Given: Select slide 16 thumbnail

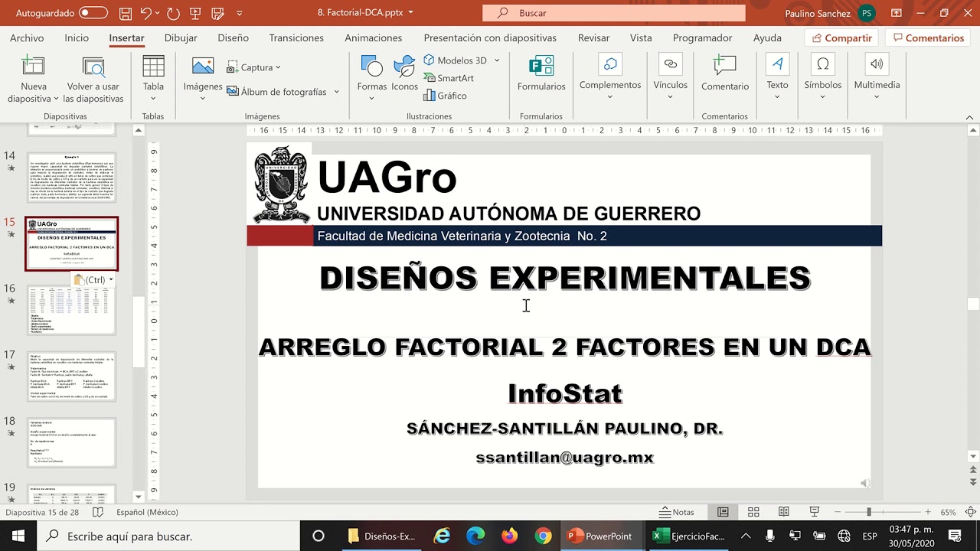Looking at the screenshot, I should (x=71, y=310).
